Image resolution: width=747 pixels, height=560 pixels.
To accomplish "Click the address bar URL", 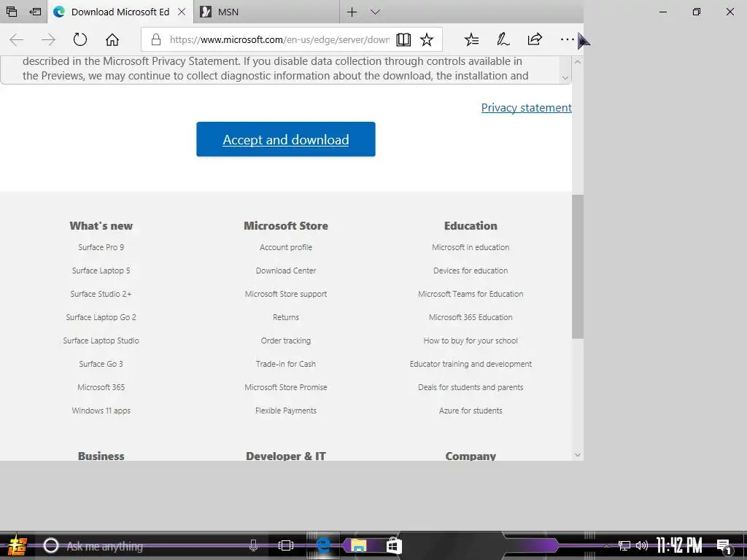I will 279,39.
